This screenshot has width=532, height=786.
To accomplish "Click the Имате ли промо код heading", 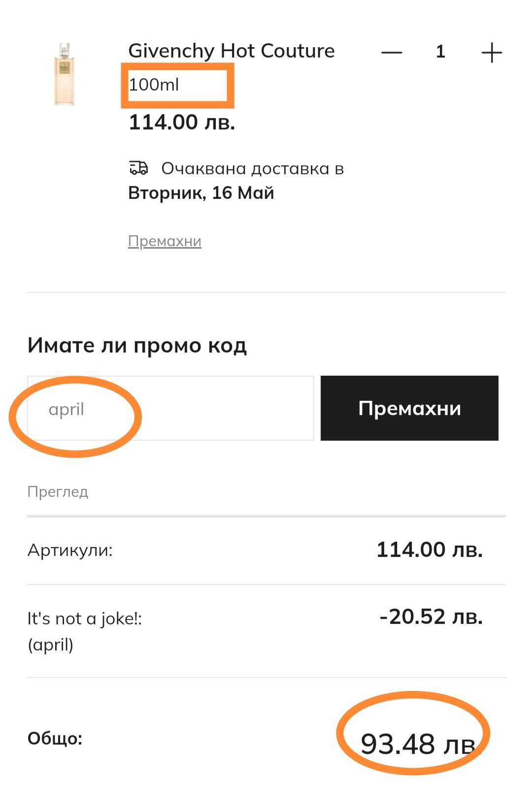I will point(137,345).
